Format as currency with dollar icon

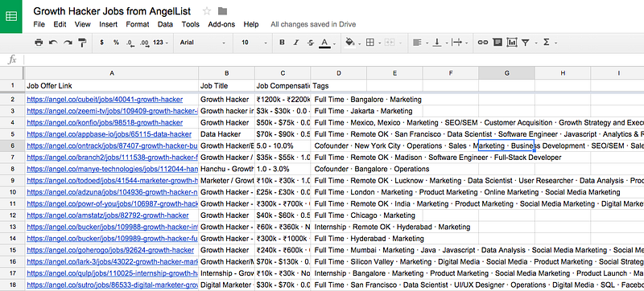102,43
